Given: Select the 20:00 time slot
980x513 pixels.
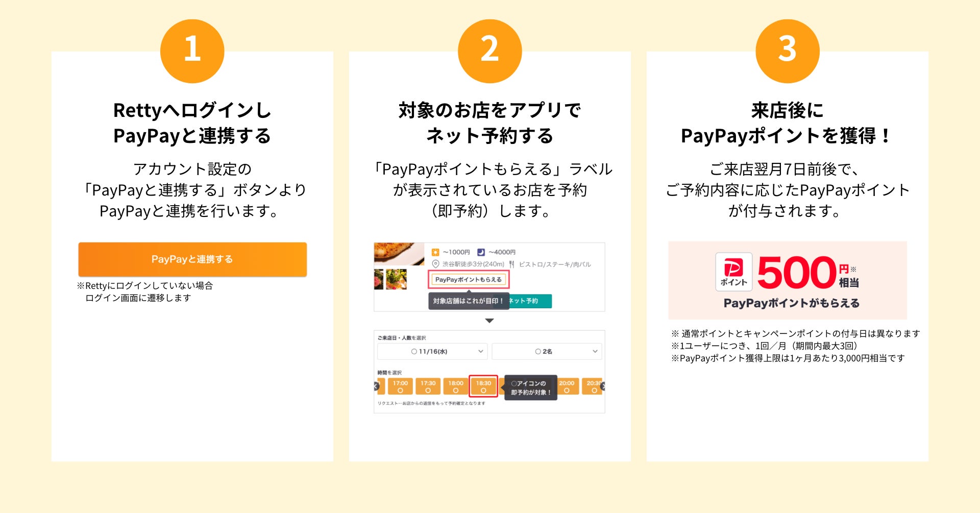Looking at the screenshot, I should pyautogui.click(x=567, y=386).
